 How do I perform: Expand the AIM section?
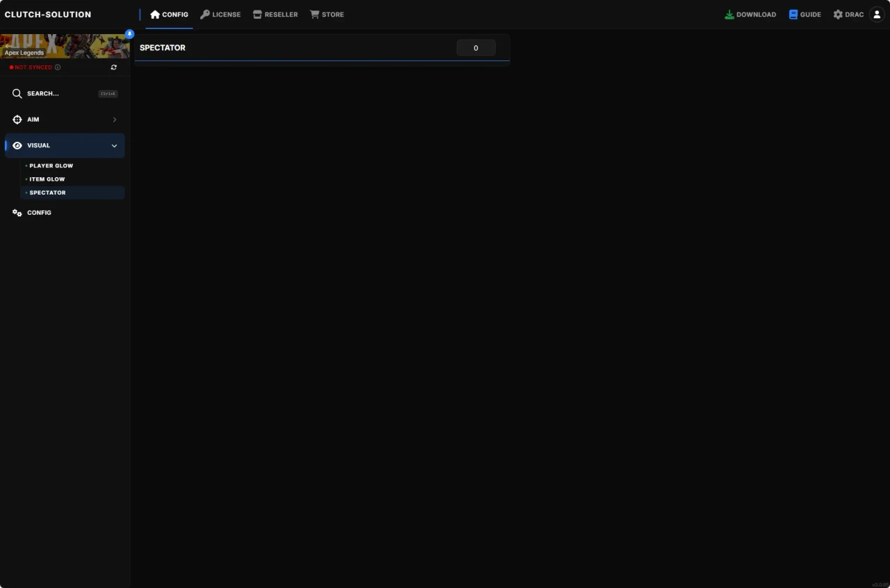(114, 119)
